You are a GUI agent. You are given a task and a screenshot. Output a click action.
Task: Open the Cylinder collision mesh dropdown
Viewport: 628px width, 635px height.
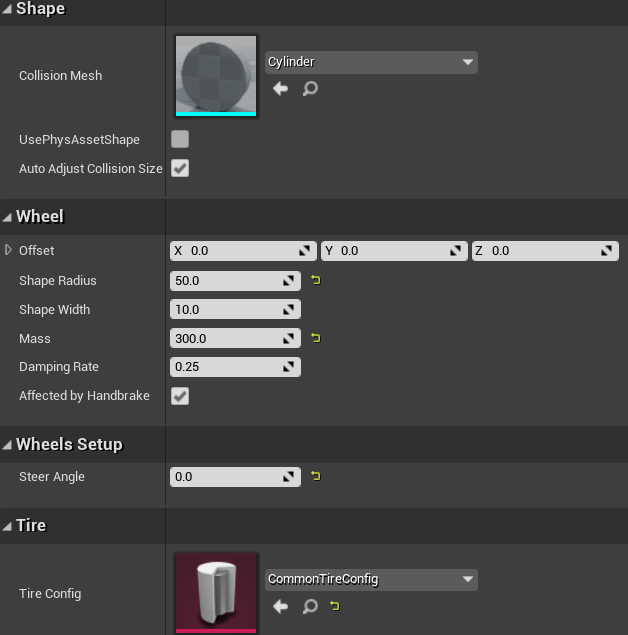(371, 62)
